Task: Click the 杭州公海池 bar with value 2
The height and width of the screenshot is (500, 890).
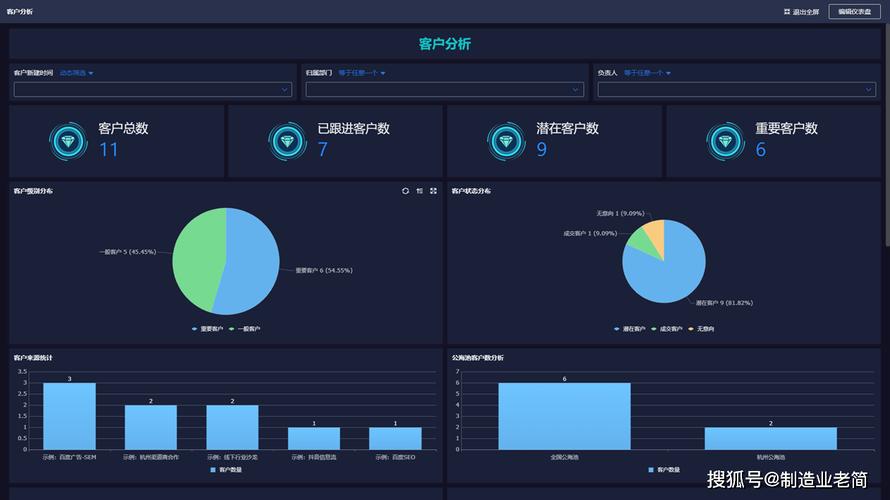Action: tap(771, 438)
